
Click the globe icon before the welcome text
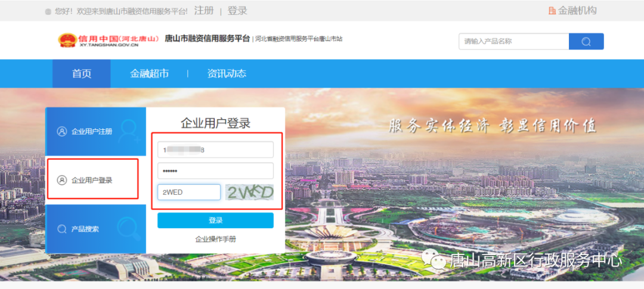(48, 11)
